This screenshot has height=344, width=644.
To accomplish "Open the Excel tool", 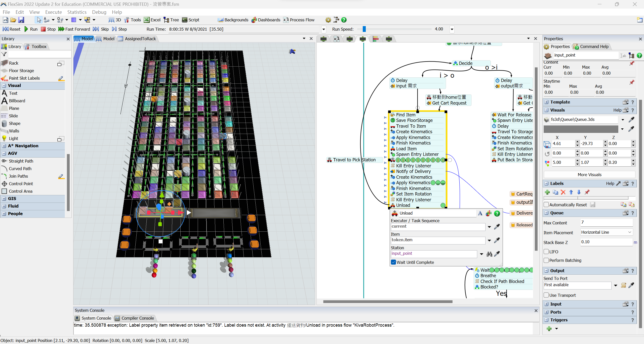I will [x=152, y=20].
